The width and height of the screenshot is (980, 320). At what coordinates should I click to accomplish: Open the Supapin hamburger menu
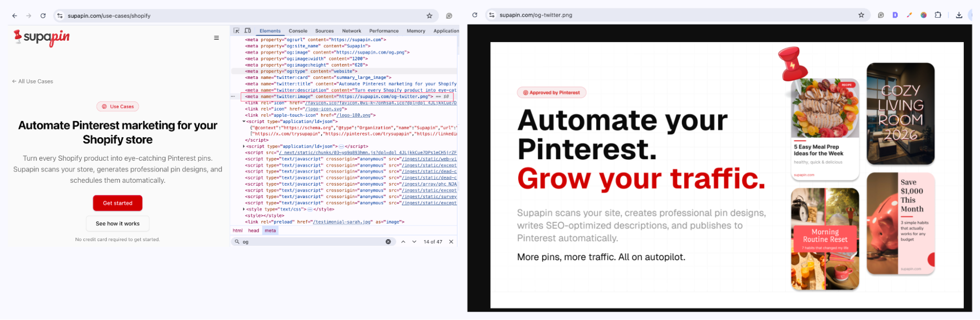tap(216, 38)
